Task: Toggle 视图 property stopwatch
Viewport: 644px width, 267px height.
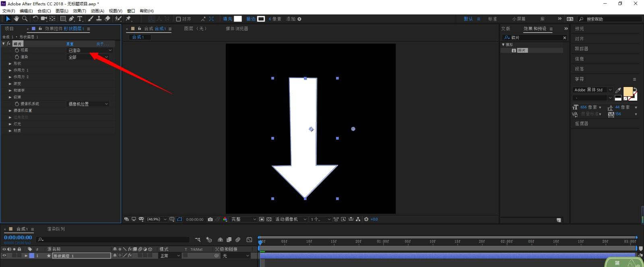Action: point(17,50)
